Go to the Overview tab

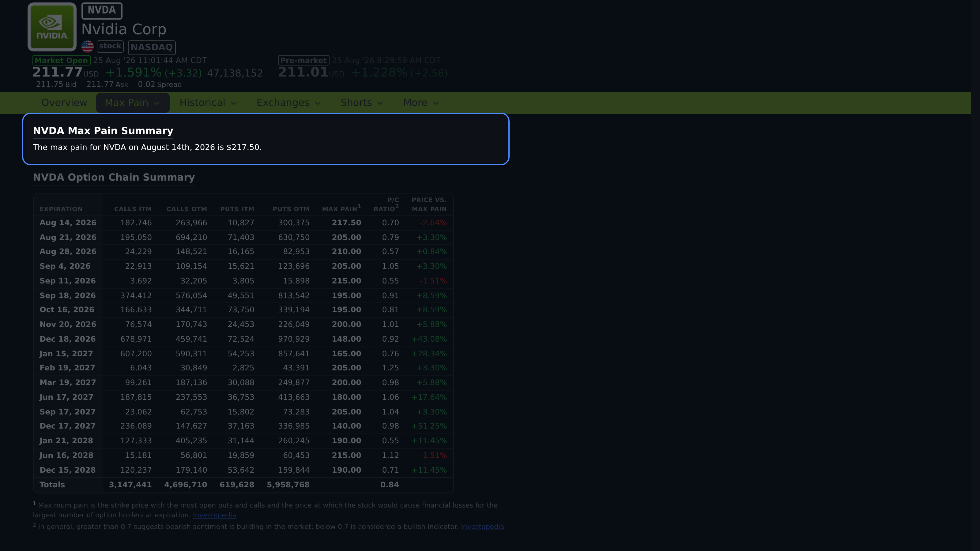click(x=64, y=103)
